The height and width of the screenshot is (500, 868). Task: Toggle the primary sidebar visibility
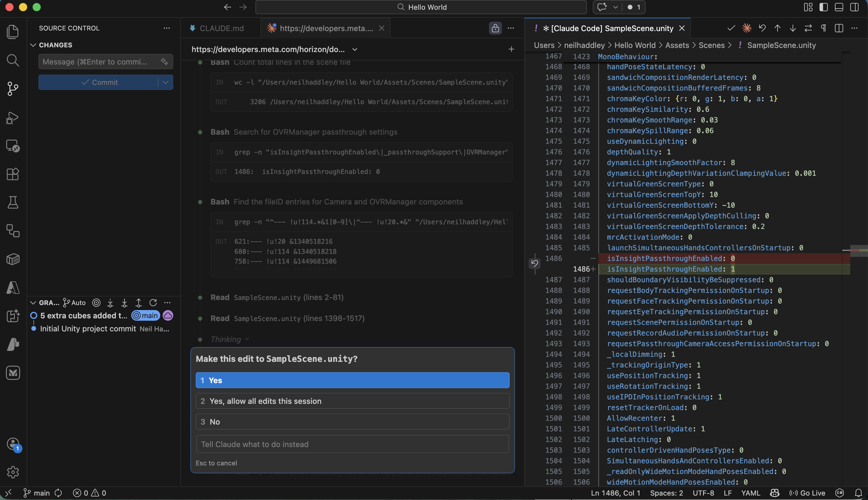click(x=823, y=7)
